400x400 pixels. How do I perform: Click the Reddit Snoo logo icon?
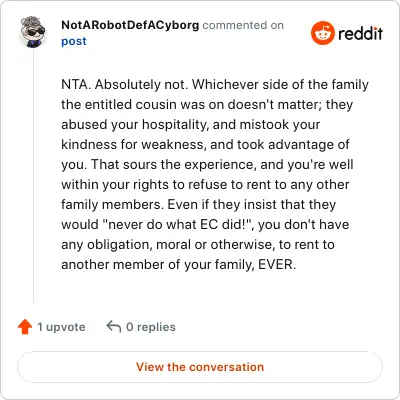click(x=322, y=33)
